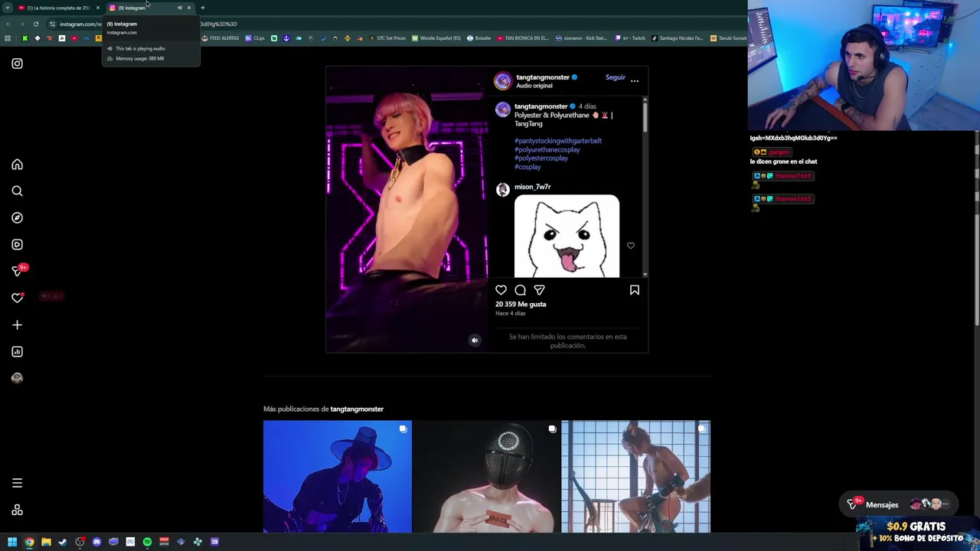Open the #polyurethanecosplay hashtag
This screenshot has height=551, width=980.
click(x=547, y=150)
